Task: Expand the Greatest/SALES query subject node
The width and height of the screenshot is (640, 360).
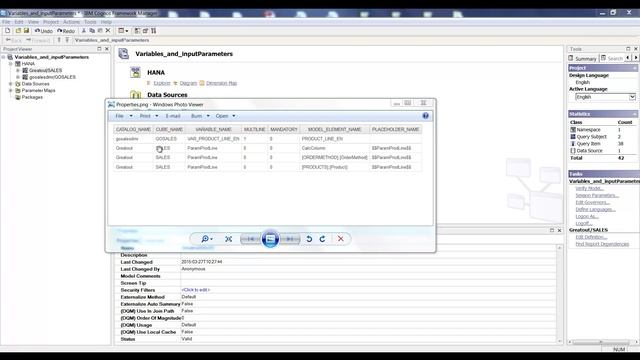Action: pos(18,71)
